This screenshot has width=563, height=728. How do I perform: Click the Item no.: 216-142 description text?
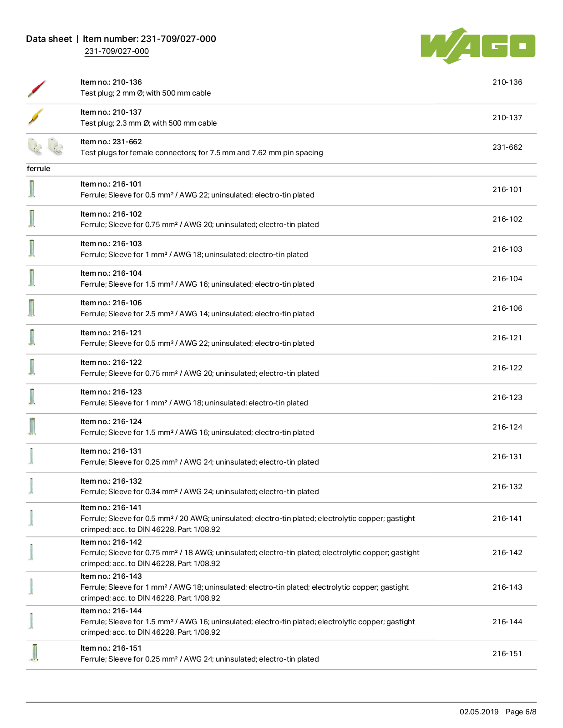pyautogui.click(x=250, y=558)
